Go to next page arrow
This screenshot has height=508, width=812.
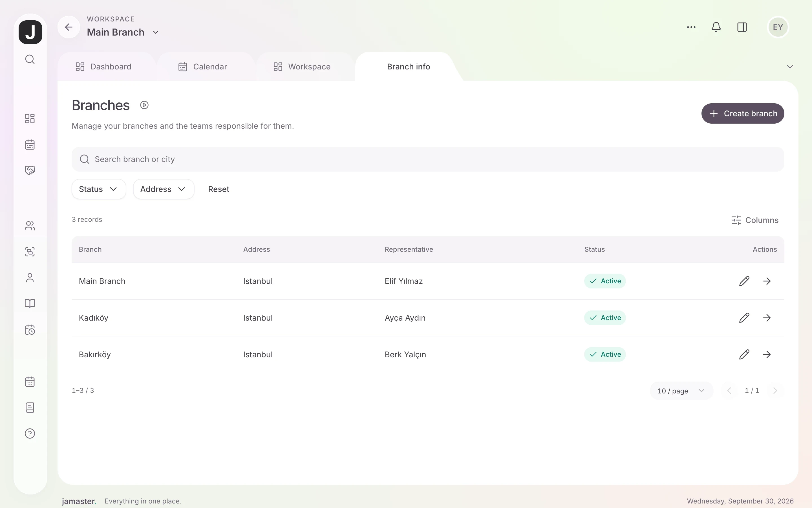pos(775,391)
